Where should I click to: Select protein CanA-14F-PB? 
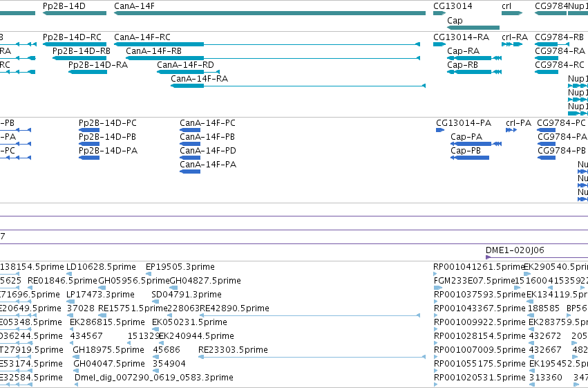click(x=190, y=144)
